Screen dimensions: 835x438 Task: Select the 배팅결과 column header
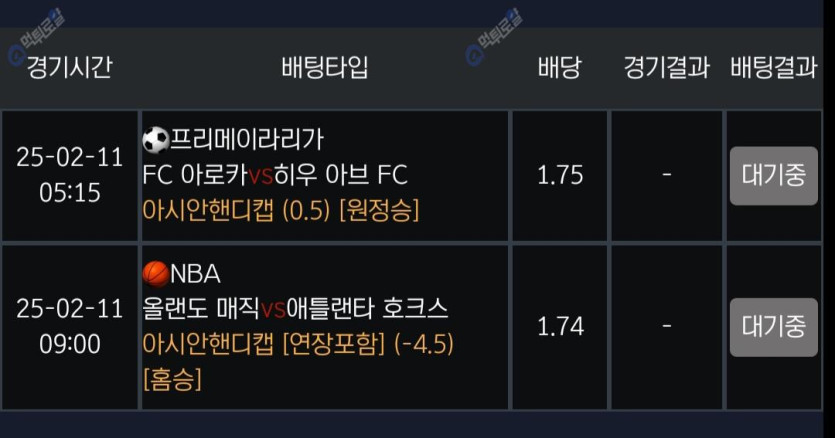(773, 68)
